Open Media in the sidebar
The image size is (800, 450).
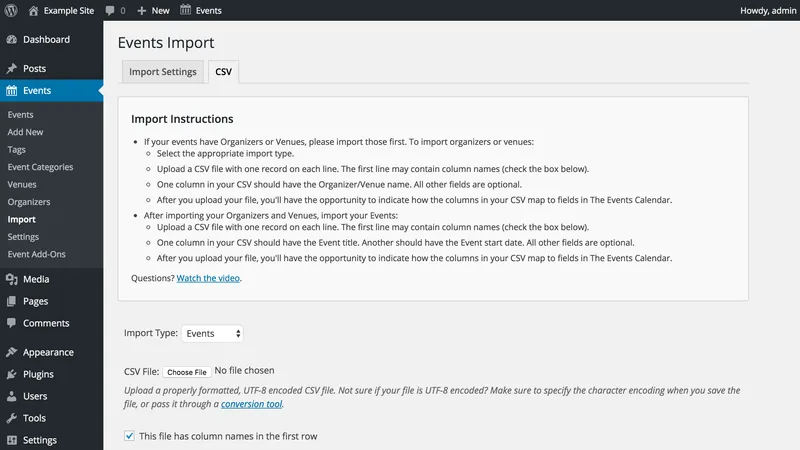tap(36, 279)
